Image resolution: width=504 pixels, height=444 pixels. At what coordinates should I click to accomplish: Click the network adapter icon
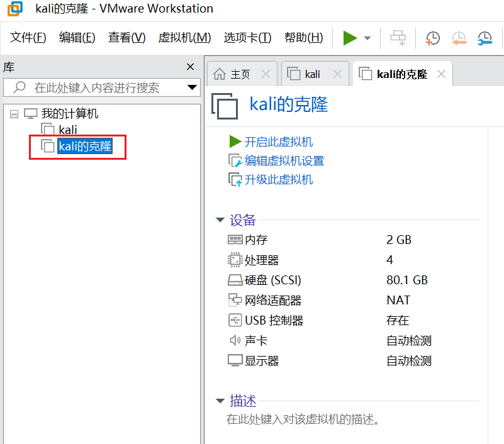click(x=235, y=300)
